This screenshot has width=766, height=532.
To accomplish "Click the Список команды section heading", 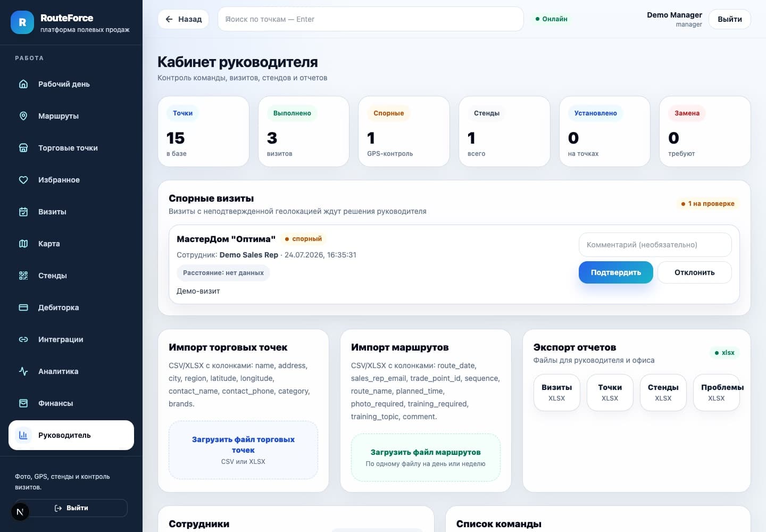I will tap(499, 524).
